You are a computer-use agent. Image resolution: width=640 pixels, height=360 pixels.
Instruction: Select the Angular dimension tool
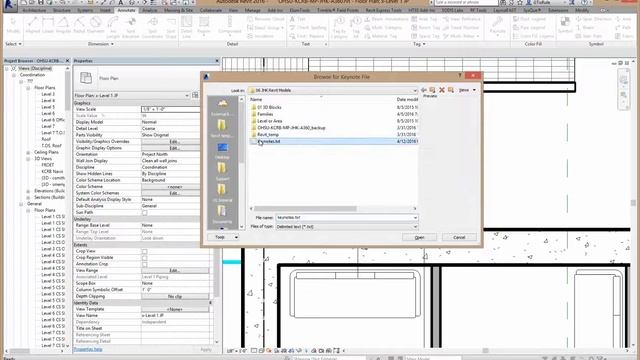63,25
